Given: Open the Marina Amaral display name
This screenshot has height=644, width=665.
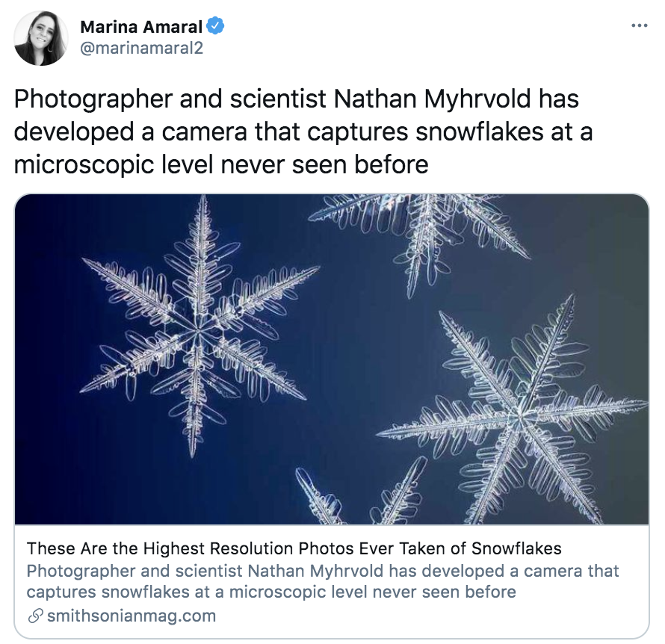Looking at the screenshot, I should coord(141,28).
